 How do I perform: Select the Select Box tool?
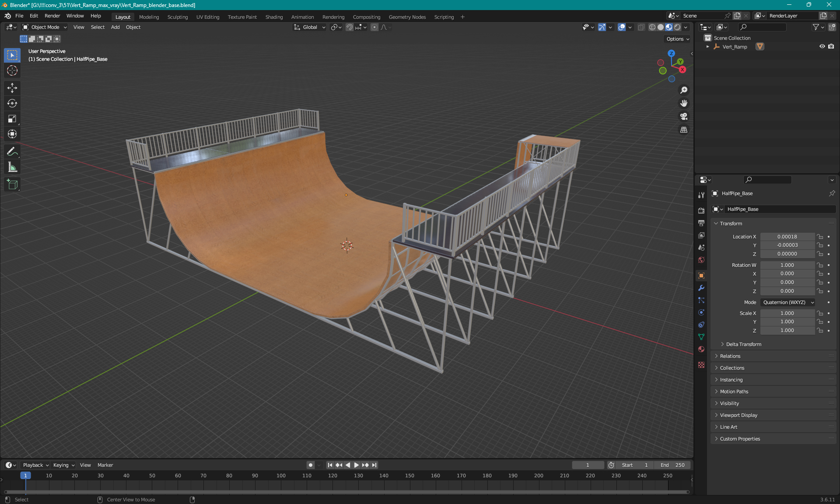click(12, 55)
